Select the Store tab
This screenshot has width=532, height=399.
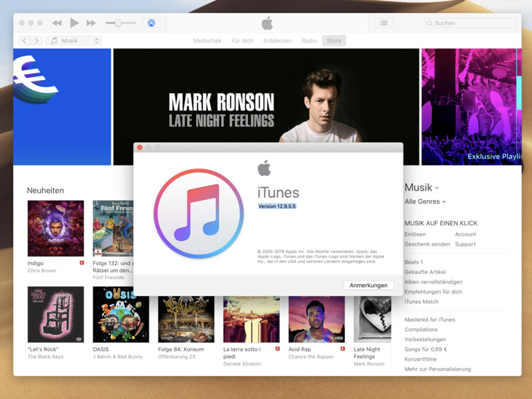coord(334,41)
